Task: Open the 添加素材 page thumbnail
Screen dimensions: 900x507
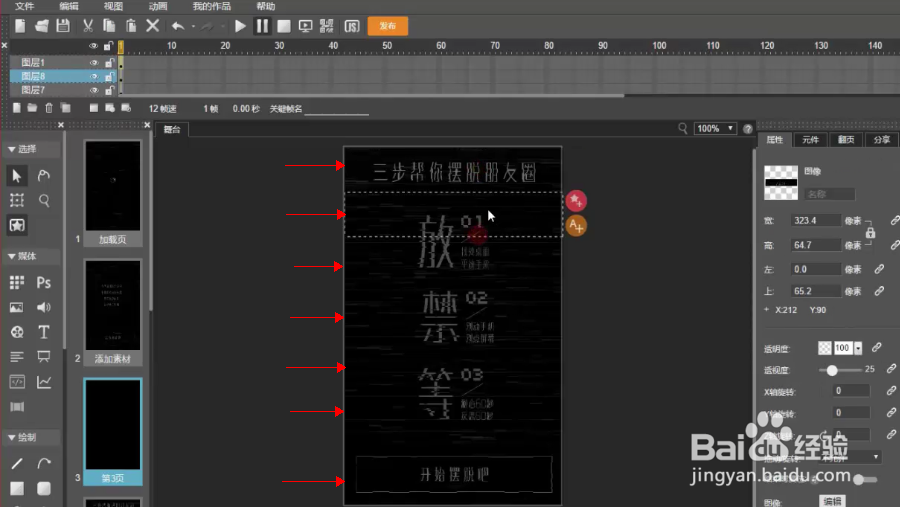Action: (x=112, y=312)
